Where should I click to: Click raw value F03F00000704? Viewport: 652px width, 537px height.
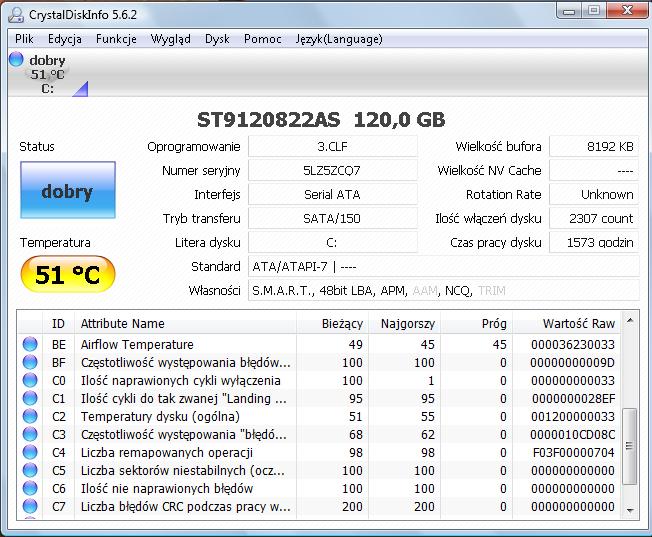pos(573,452)
